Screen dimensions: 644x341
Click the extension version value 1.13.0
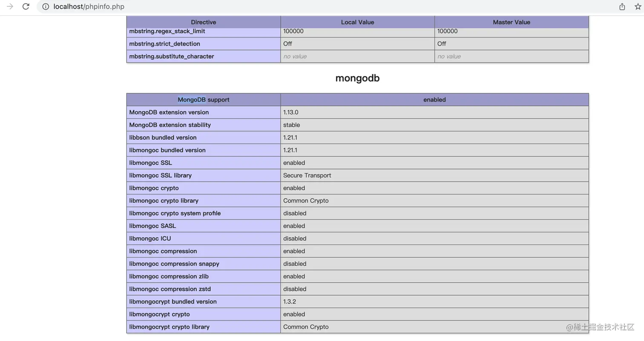tap(291, 112)
